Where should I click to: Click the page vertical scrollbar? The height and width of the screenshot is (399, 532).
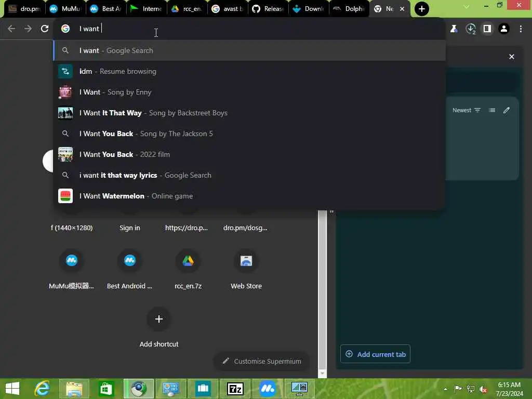[322, 288]
